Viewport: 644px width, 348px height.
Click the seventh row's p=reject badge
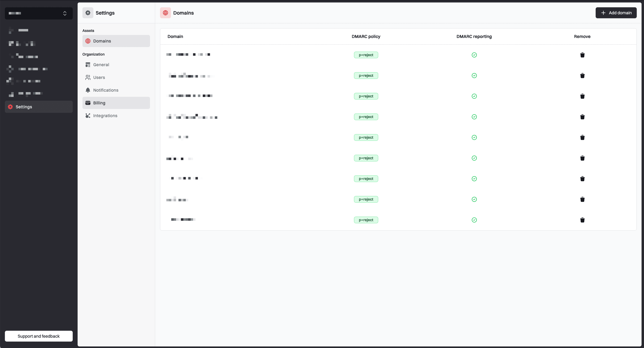(366, 179)
